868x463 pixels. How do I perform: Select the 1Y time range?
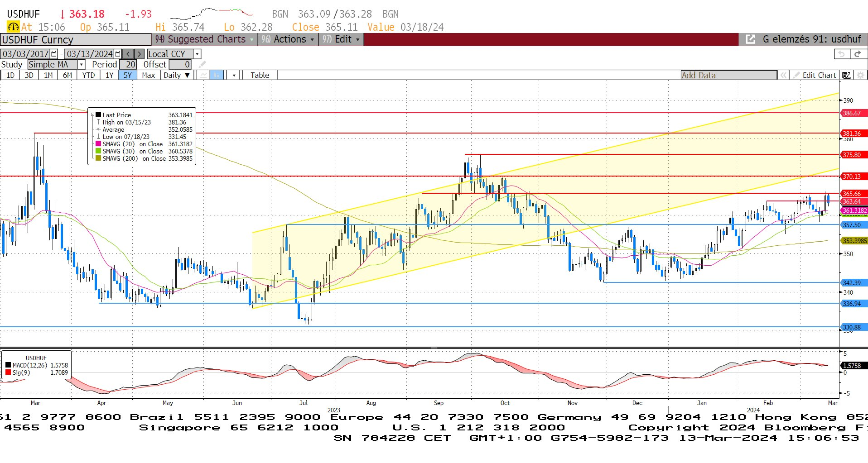click(109, 75)
